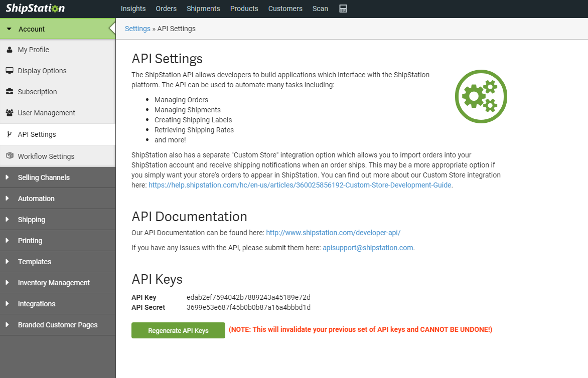Click the API Documentation heading

click(189, 217)
